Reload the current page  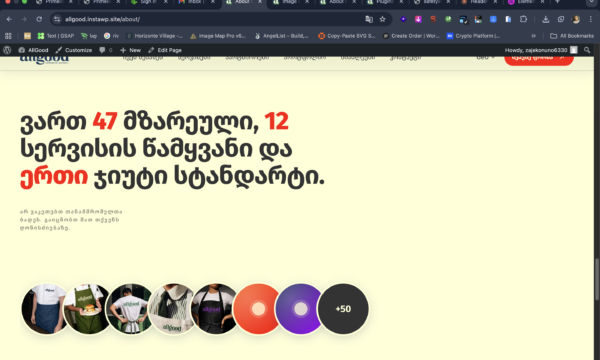(x=39, y=19)
